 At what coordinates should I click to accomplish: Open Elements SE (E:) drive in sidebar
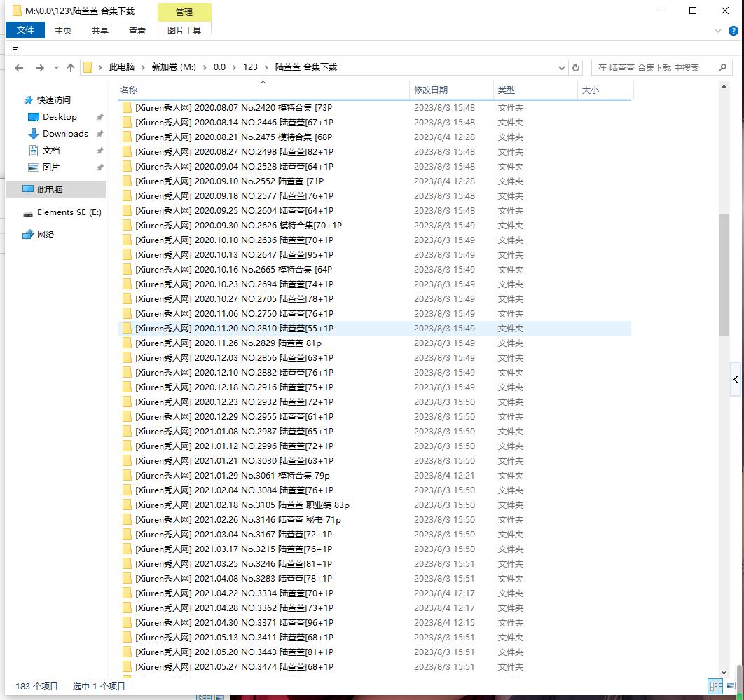[69, 212]
